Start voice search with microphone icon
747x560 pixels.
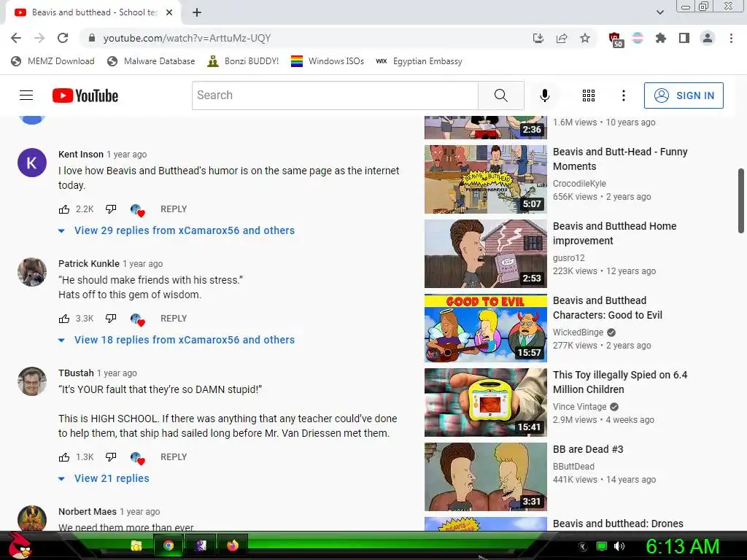point(544,96)
